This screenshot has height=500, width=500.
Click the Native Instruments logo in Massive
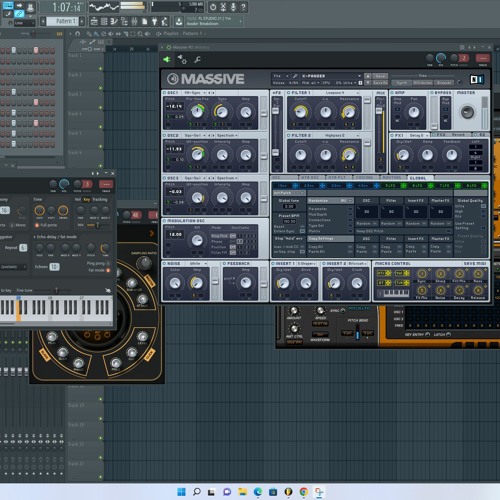coord(477,79)
